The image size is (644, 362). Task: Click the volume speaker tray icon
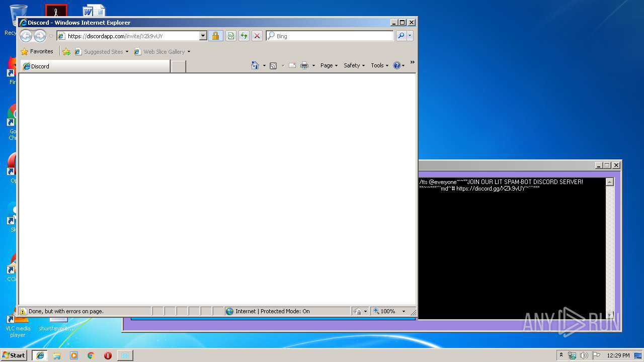click(x=584, y=355)
